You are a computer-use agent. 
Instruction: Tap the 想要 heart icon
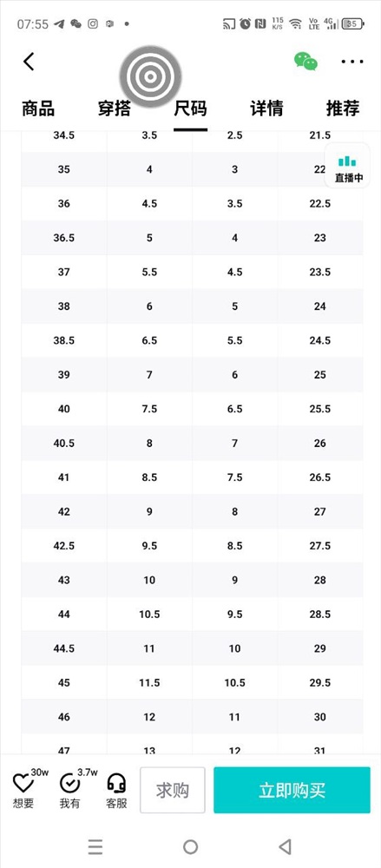pyautogui.click(x=23, y=783)
